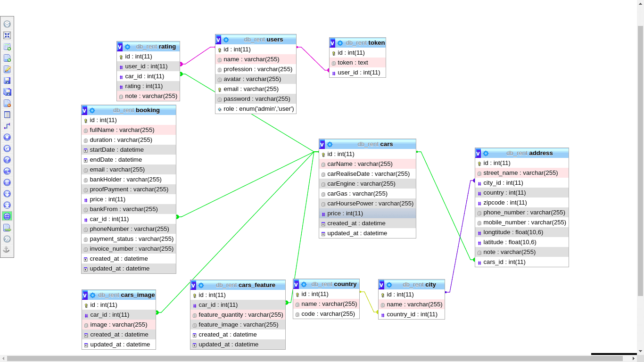
Task: Toggle small/big view for all tables
Action: click(7, 194)
